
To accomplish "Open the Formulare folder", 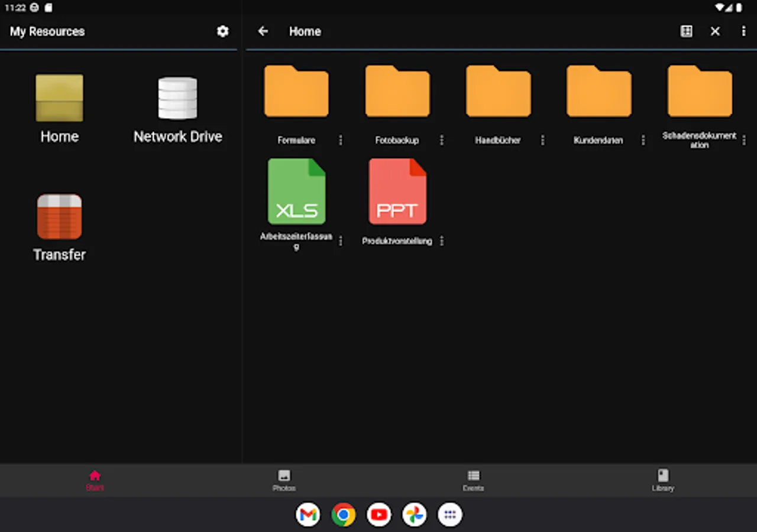I will 296,91.
